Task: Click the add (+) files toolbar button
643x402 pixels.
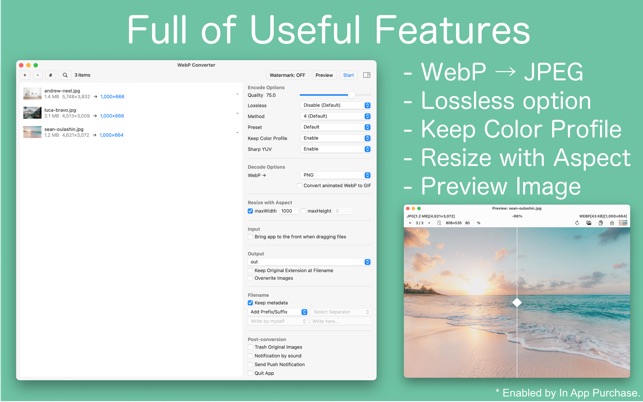Action: point(25,75)
